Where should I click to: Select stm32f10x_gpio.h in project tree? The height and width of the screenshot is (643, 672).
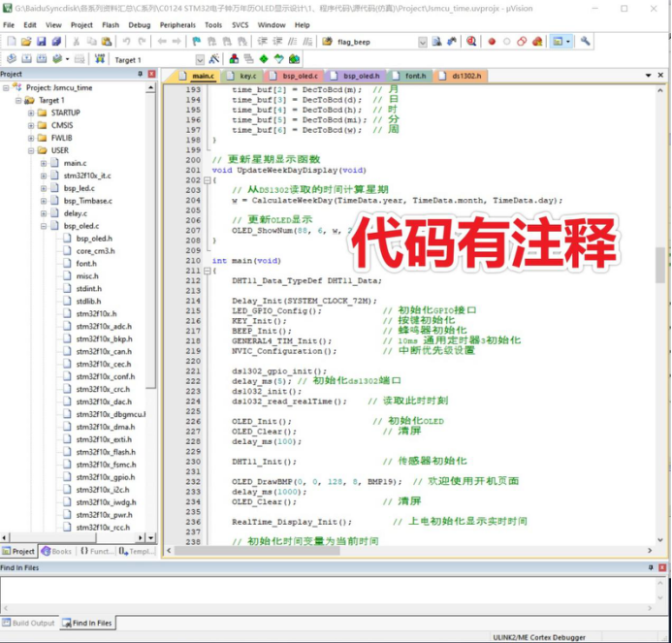coord(106,477)
